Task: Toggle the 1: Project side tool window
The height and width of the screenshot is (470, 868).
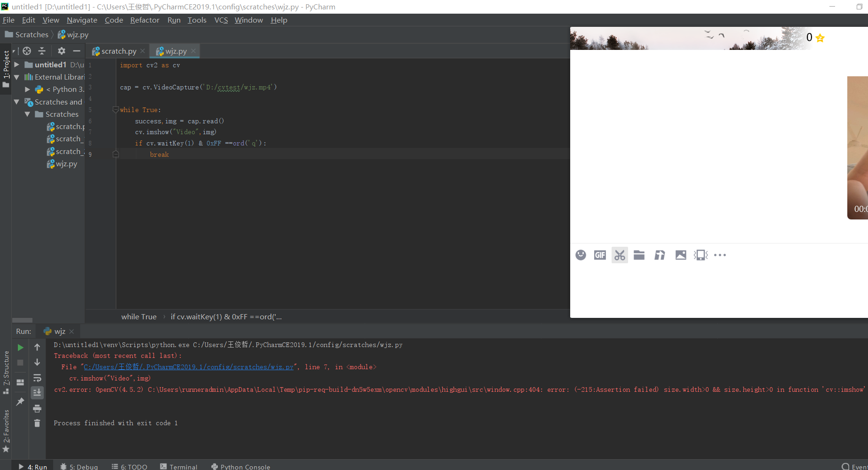Action: tap(6, 69)
